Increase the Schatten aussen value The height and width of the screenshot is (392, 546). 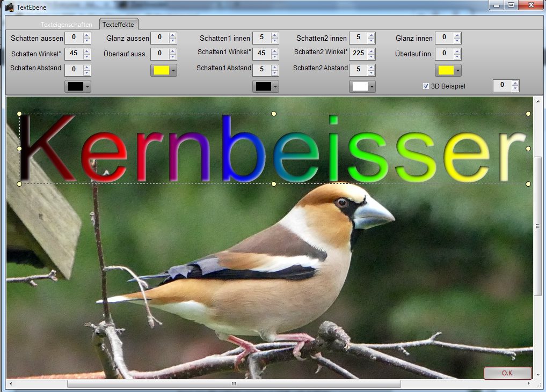[x=87, y=35]
